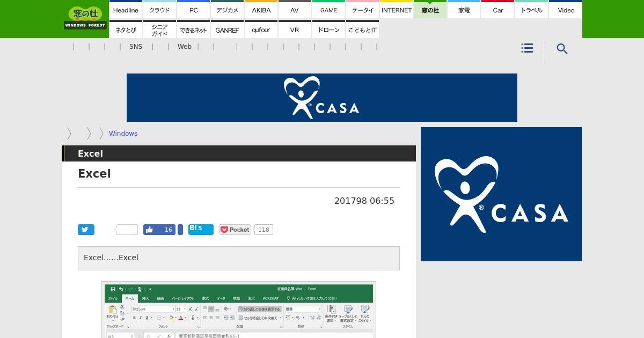This screenshot has width=644, height=338.
Task: Select the AV tab
Action: (295, 10)
